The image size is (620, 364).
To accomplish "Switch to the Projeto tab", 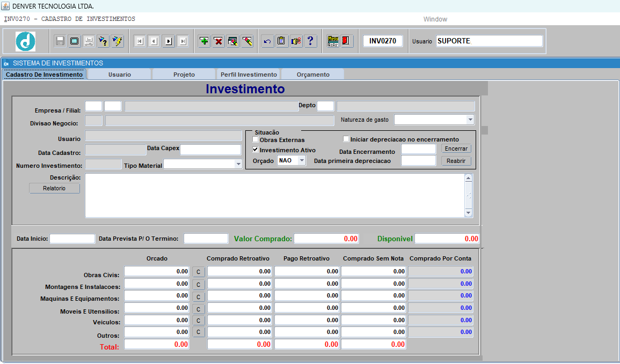I will coord(184,75).
